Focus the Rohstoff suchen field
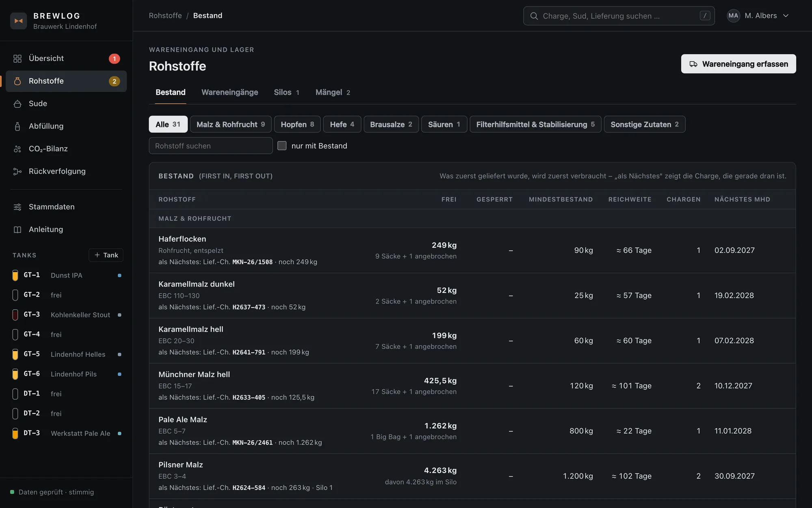 click(x=211, y=145)
